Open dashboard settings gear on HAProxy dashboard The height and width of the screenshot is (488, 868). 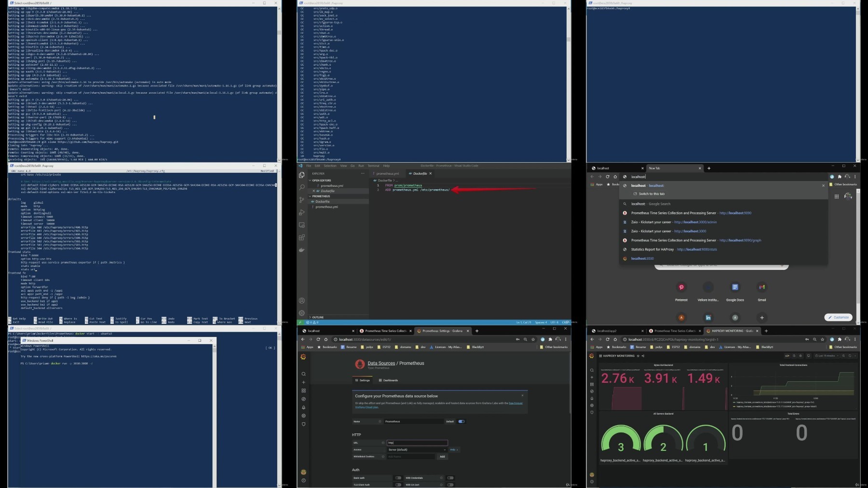point(801,356)
